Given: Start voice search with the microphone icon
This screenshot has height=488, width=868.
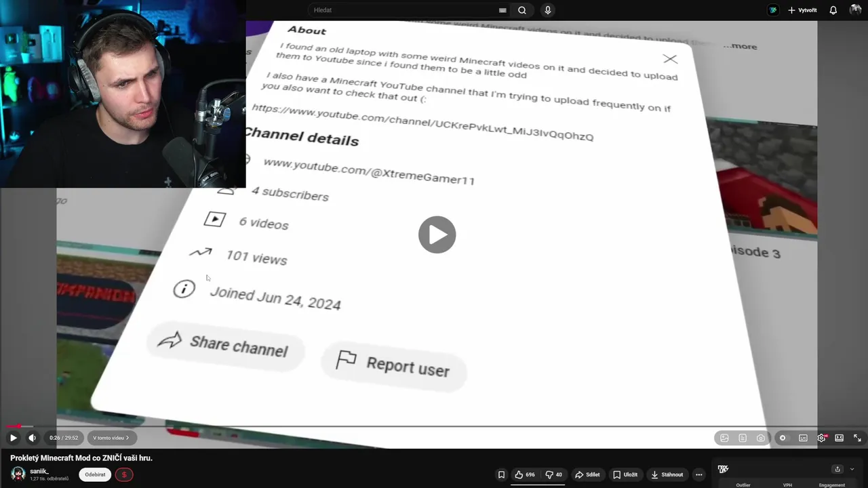Looking at the screenshot, I should click(548, 10).
